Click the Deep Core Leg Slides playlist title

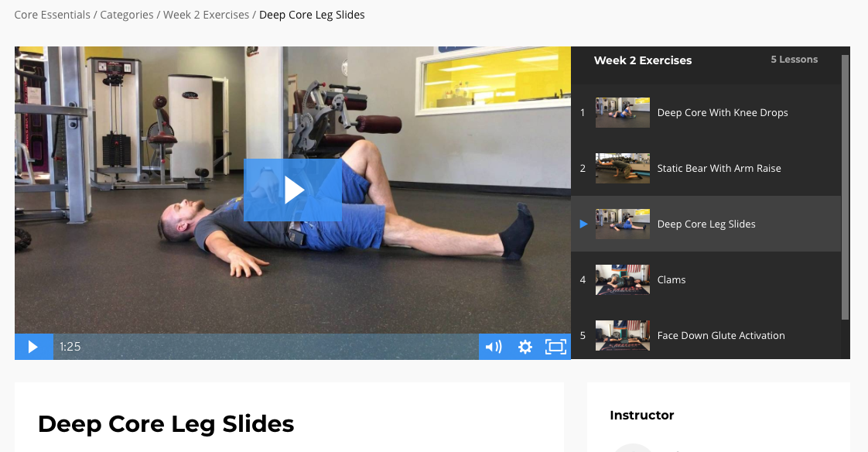(706, 224)
